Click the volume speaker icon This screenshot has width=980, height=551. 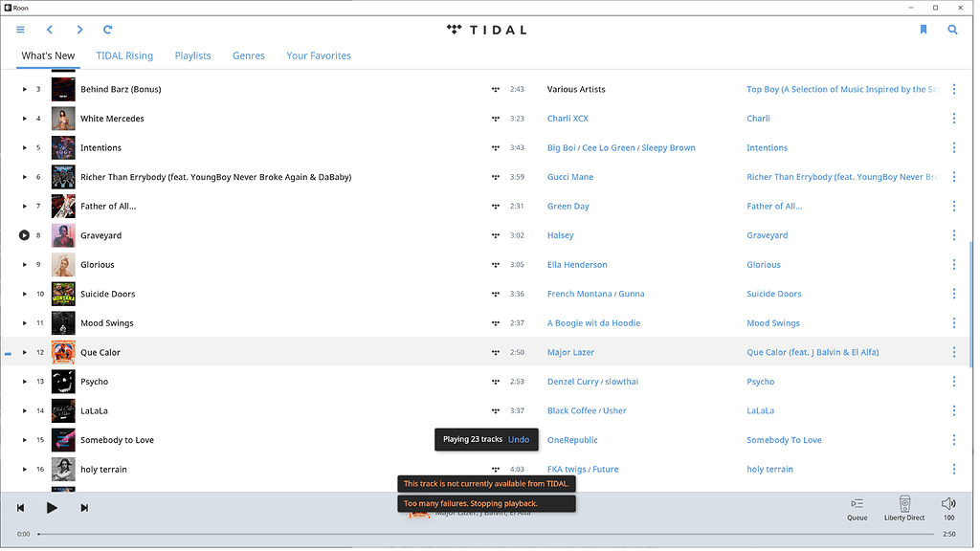click(x=947, y=502)
